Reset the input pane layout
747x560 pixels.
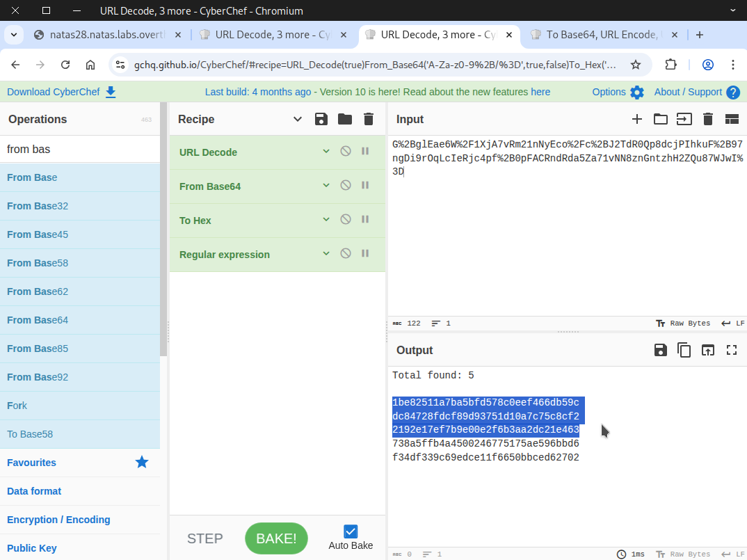[x=732, y=119]
